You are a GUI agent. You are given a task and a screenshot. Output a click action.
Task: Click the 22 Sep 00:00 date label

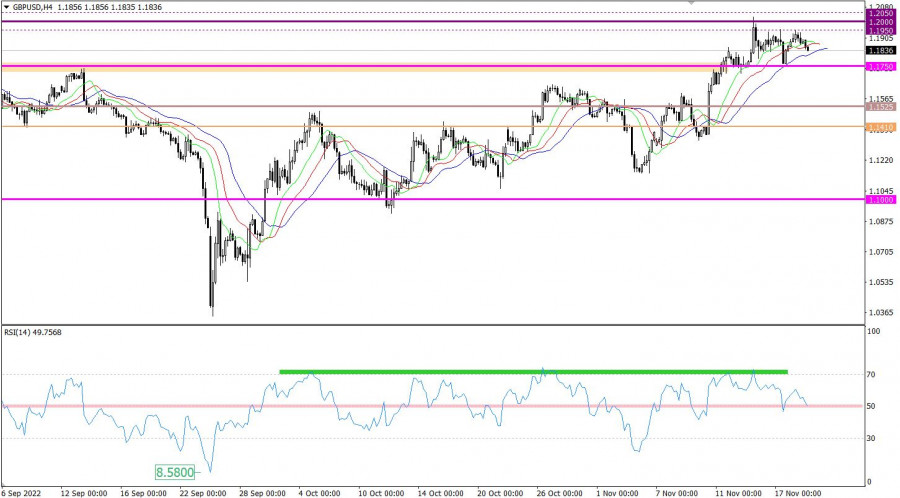[x=203, y=493]
